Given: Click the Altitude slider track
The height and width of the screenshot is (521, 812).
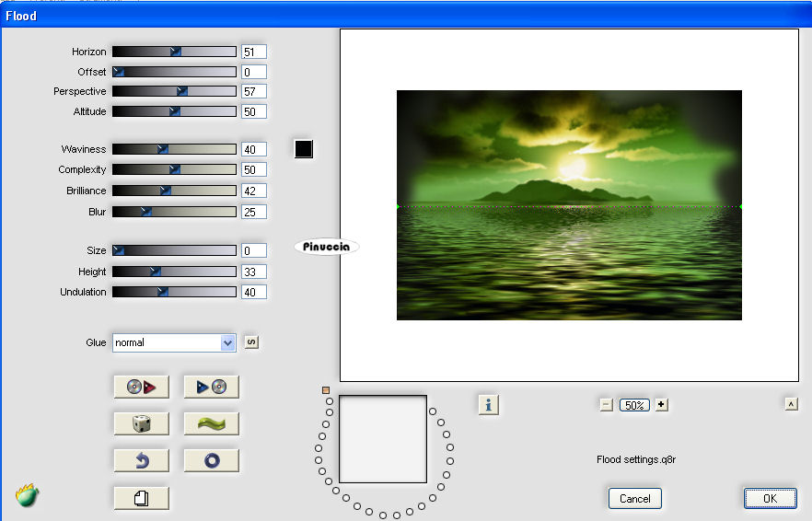Looking at the screenshot, I should coord(174,111).
